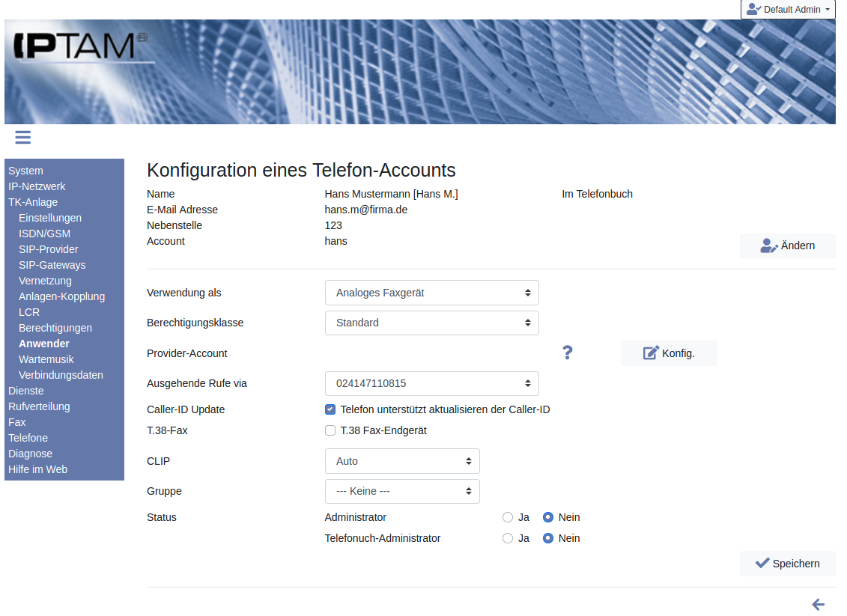Viewport: 847px width, 616px height.
Task: Expand the Gruppe dropdown
Action: [402, 491]
